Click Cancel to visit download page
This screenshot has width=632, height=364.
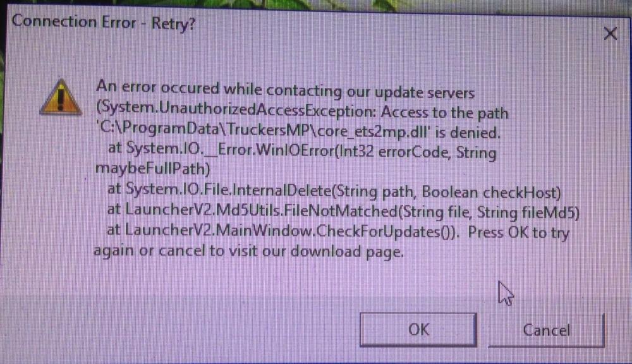pyautogui.click(x=546, y=330)
